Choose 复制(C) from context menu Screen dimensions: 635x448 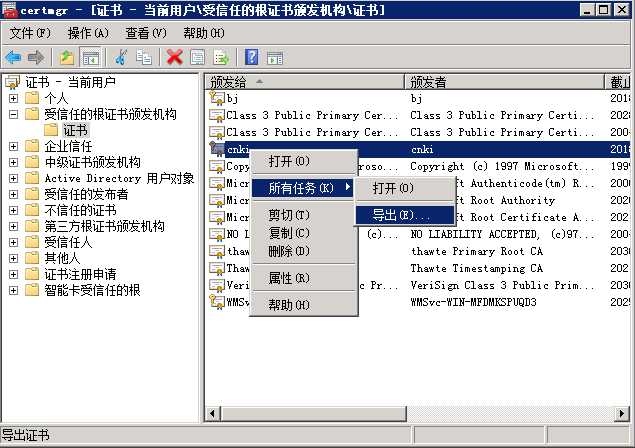coord(304,233)
